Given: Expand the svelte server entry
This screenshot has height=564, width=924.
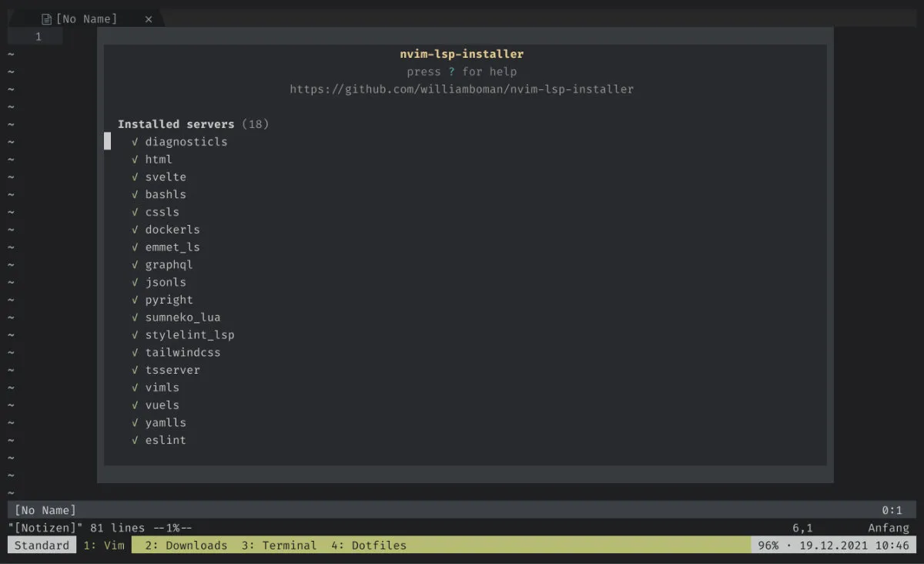Looking at the screenshot, I should 166,177.
